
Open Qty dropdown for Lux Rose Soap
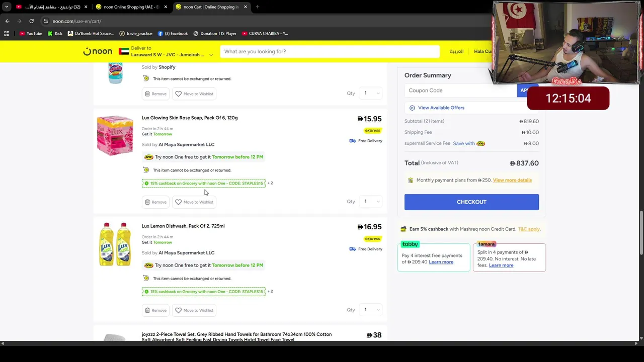point(372,202)
